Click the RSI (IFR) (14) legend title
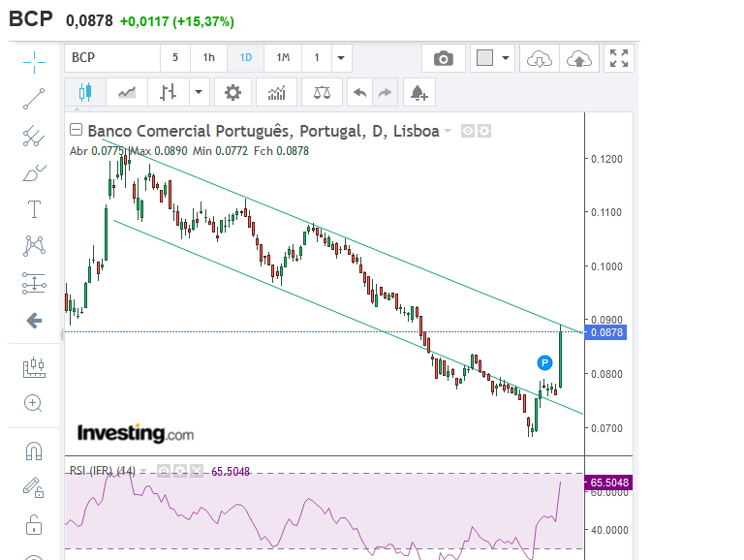The image size is (744, 560). (103, 471)
